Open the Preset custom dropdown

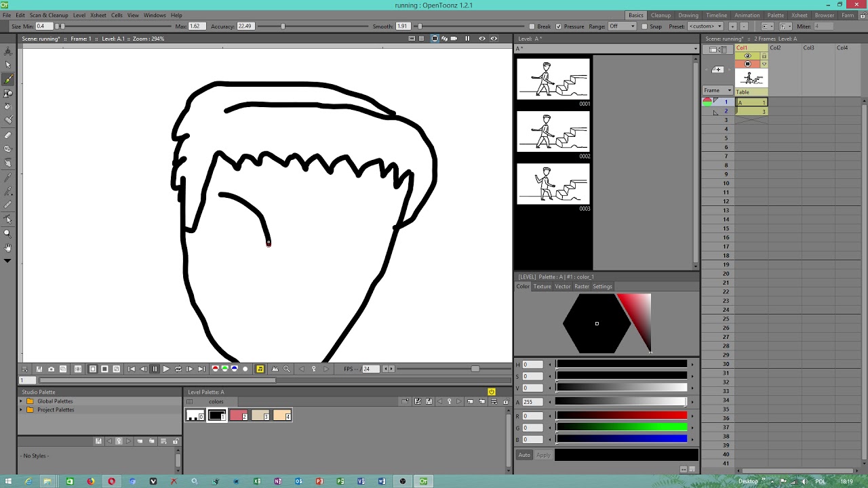705,26
